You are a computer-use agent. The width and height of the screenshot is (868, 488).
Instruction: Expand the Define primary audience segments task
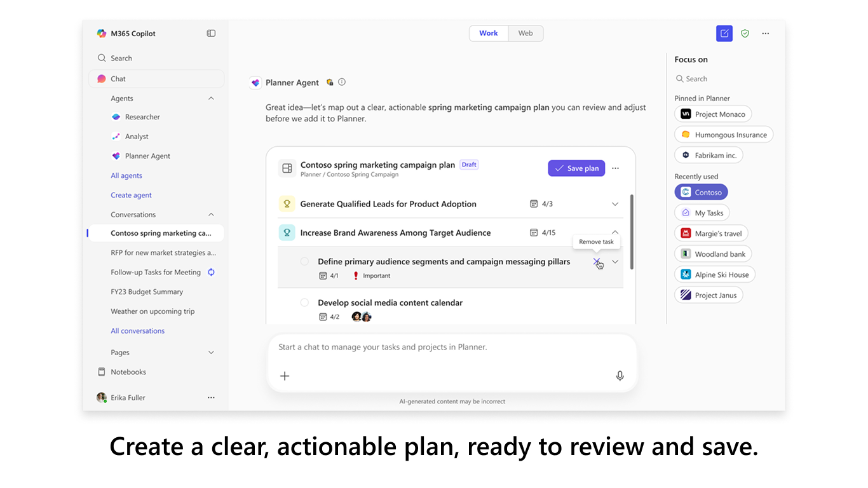pyautogui.click(x=615, y=262)
